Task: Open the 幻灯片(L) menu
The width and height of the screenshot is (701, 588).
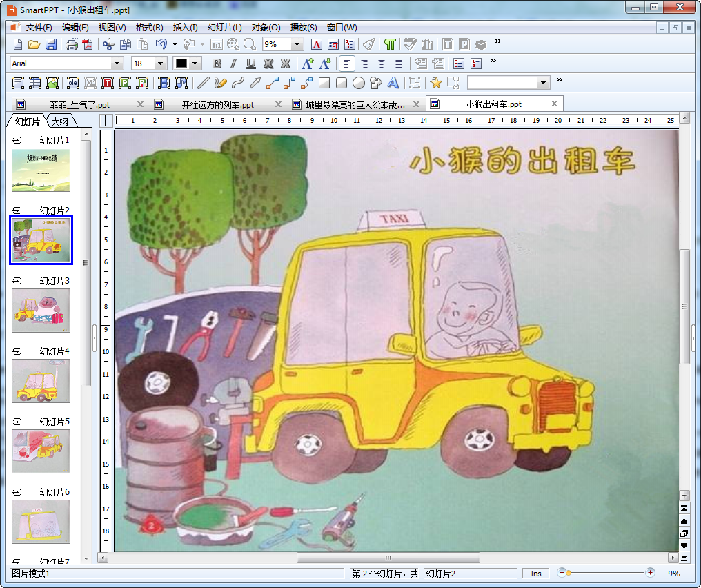Action: tap(224, 28)
